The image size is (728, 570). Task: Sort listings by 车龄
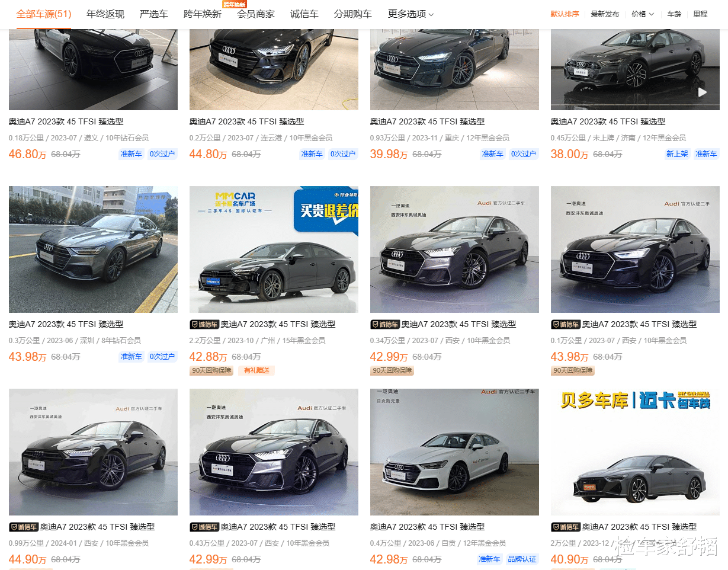click(674, 14)
